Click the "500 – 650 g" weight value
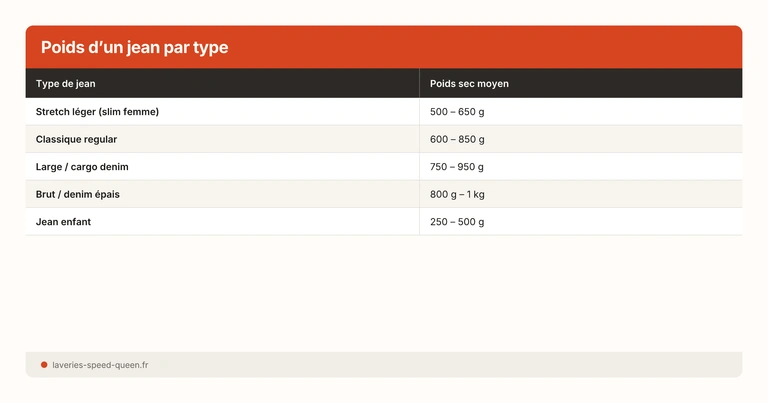The width and height of the screenshot is (768, 403). coord(457,112)
